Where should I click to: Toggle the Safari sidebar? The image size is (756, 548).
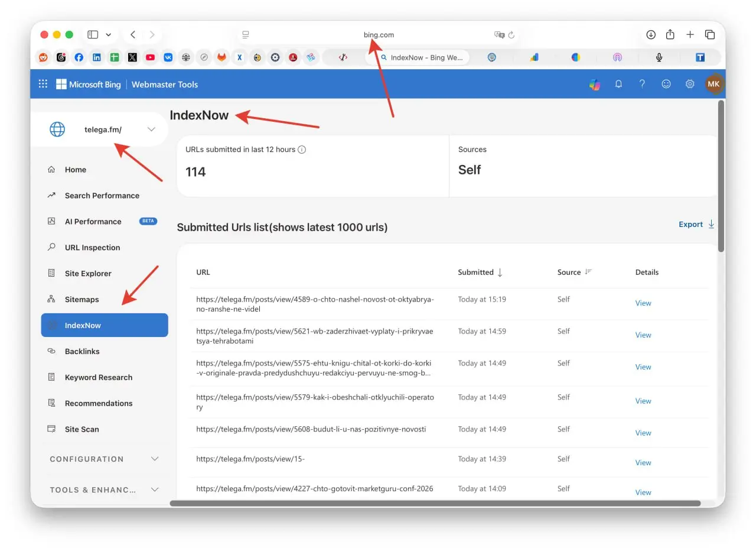[93, 35]
